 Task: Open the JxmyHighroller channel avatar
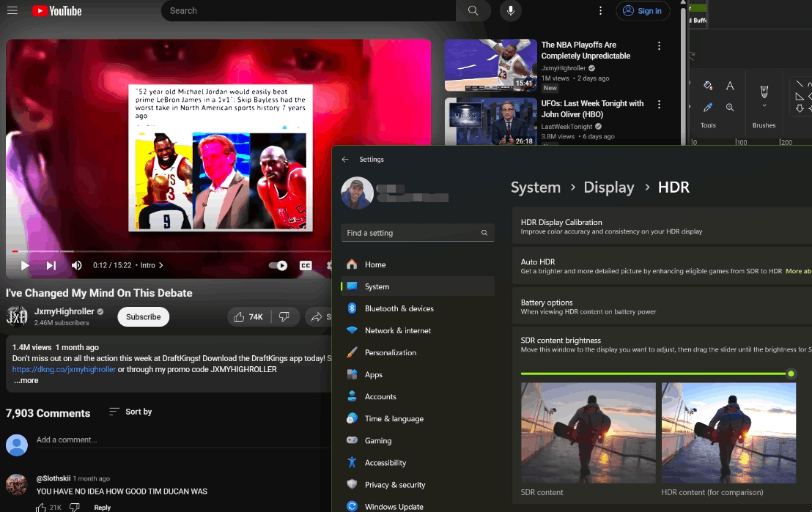(x=17, y=316)
